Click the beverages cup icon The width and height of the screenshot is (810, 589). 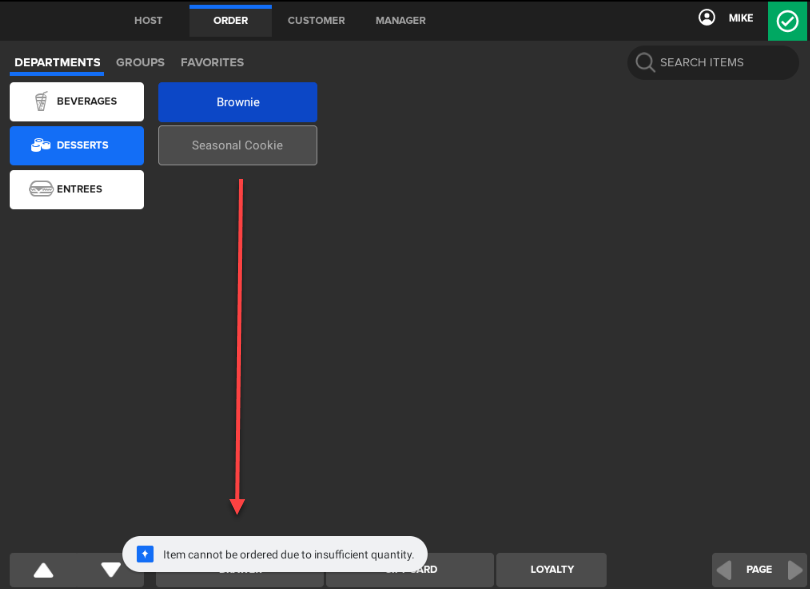(x=41, y=101)
